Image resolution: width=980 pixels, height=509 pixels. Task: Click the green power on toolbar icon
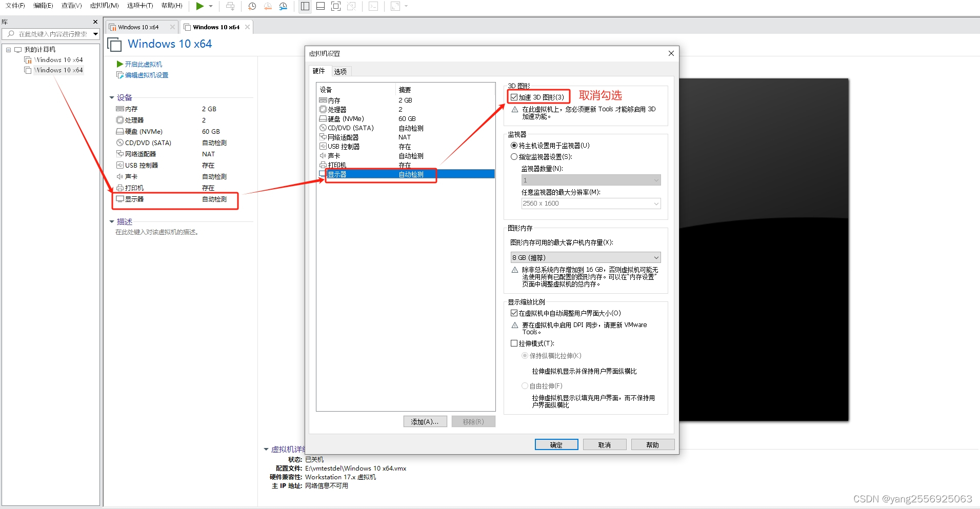199,6
